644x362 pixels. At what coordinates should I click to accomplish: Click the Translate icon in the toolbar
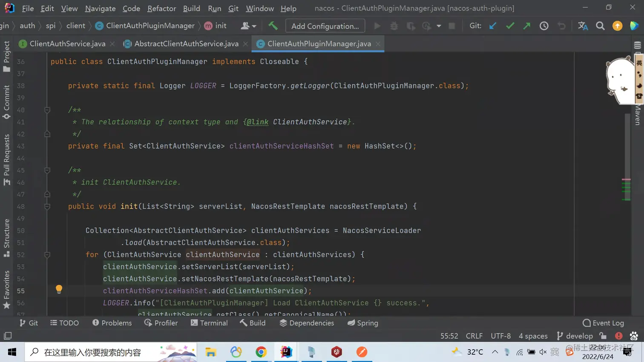coord(583,26)
